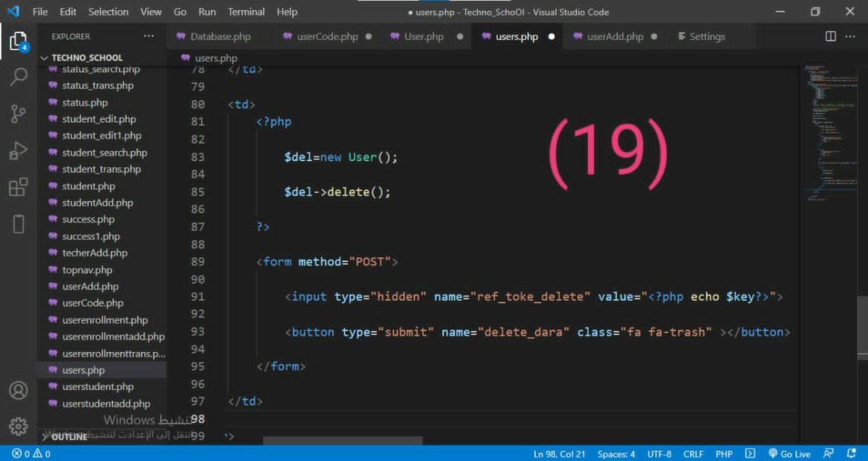Click the Ln 98, Col 21 indicator
This screenshot has height=461, width=868.
pyautogui.click(x=559, y=454)
